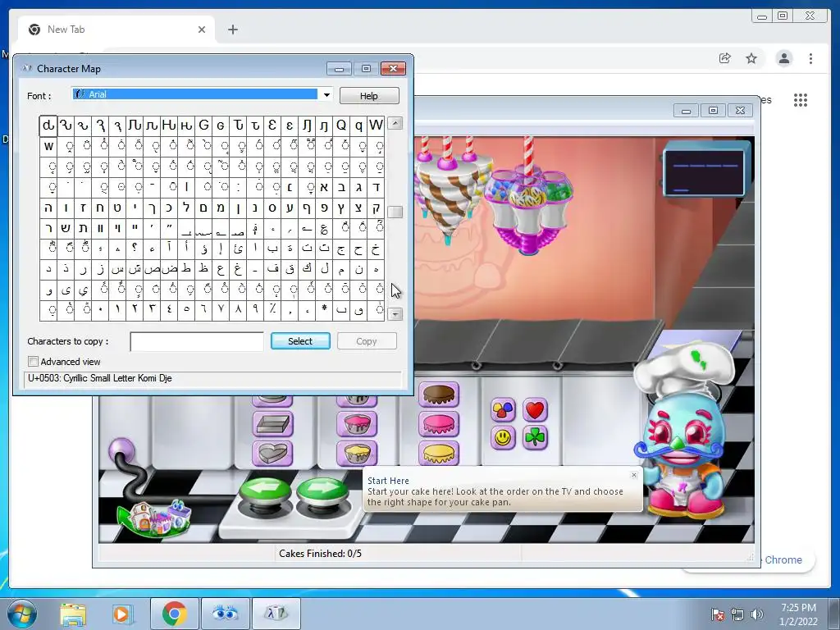This screenshot has height=630, width=840.
Task: Open a new Chrome tab with plus
Action: click(232, 30)
